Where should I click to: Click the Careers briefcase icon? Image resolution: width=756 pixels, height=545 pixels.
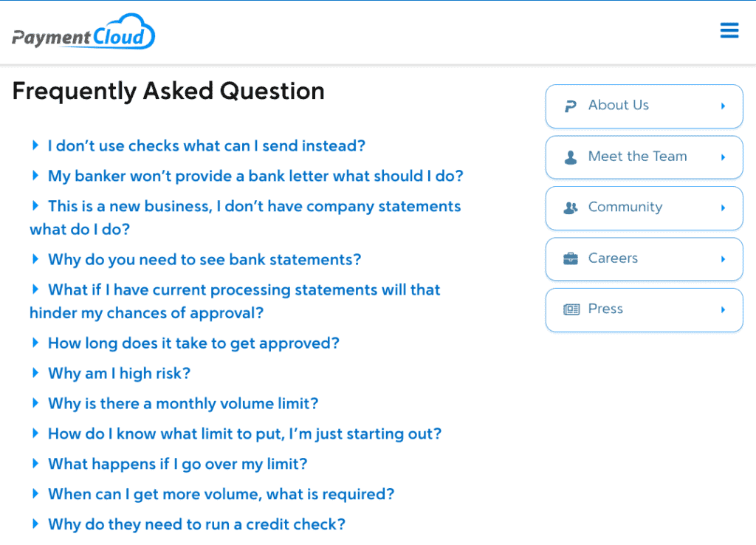pos(570,259)
